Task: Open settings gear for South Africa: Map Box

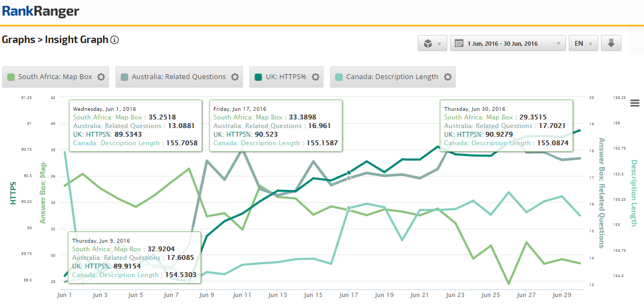Action: pos(101,77)
